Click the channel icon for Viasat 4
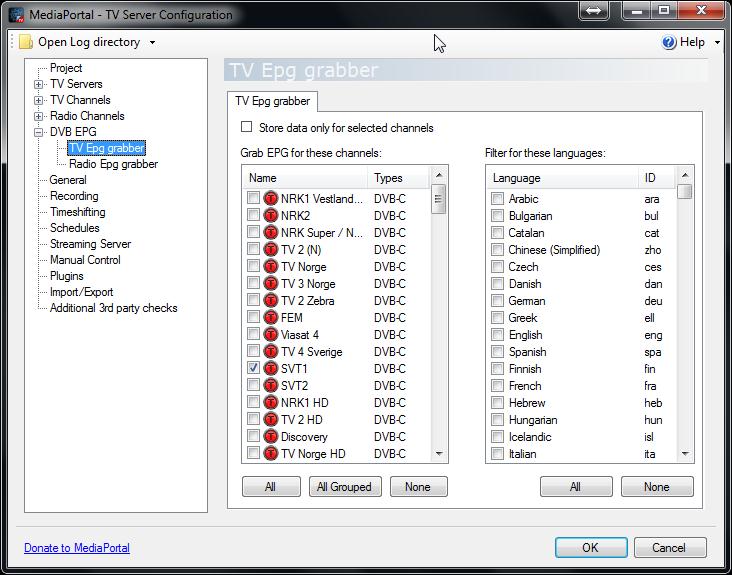 point(271,334)
